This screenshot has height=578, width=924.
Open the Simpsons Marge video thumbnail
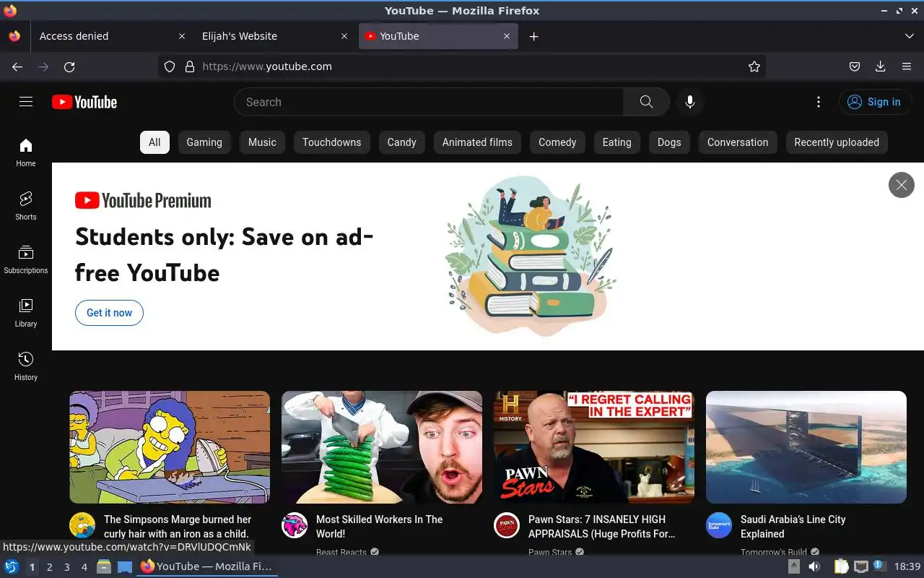[x=170, y=447]
